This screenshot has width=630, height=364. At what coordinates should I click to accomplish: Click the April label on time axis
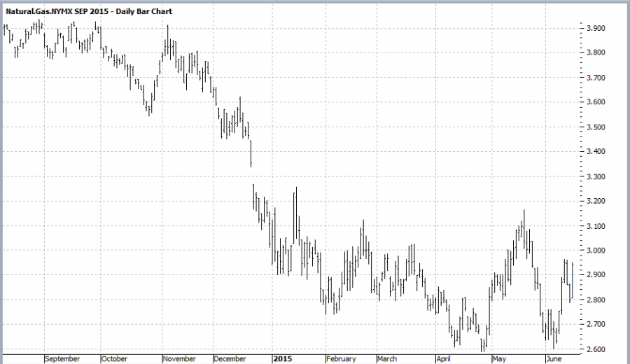(443, 359)
